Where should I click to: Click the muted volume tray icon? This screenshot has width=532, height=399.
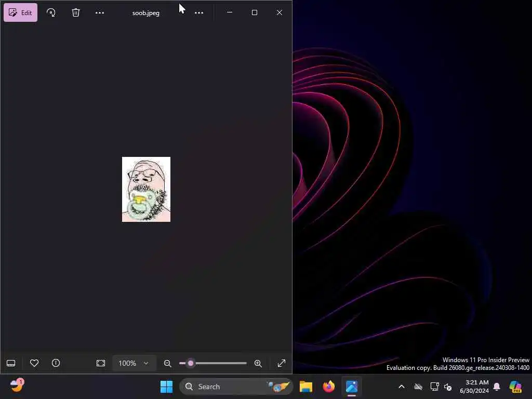(x=448, y=387)
